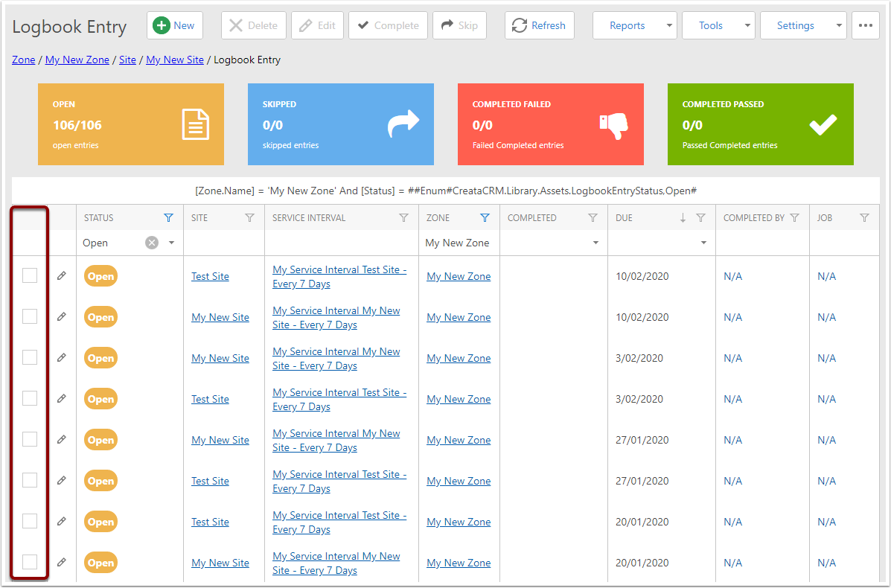Click the Complete checkmark button

388,25
